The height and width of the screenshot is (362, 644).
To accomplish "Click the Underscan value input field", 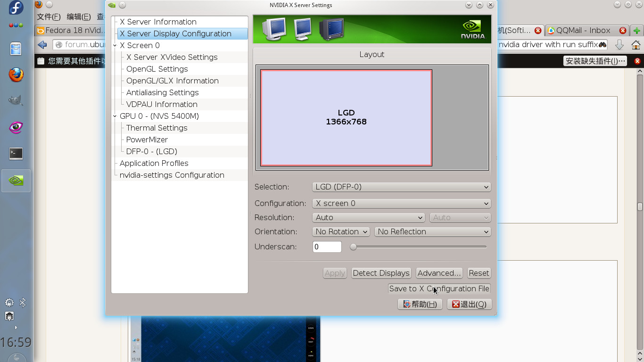I will (x=327, y=247).
